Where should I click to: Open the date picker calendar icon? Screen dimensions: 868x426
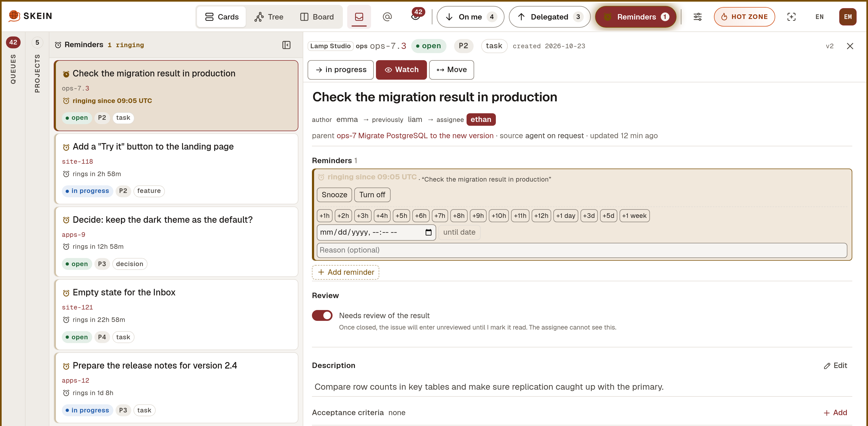click(428, 232)
